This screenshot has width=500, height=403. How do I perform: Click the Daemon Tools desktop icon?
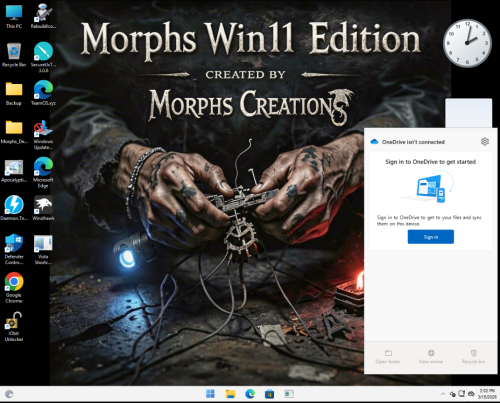point(14,208)
